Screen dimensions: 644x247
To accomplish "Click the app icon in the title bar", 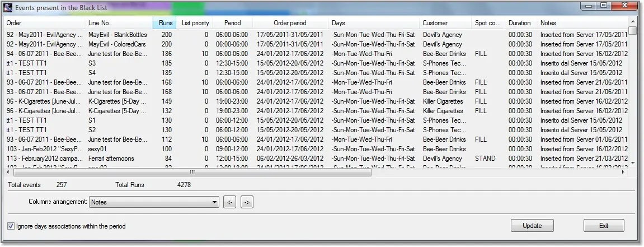I will (x=8, y=7).
